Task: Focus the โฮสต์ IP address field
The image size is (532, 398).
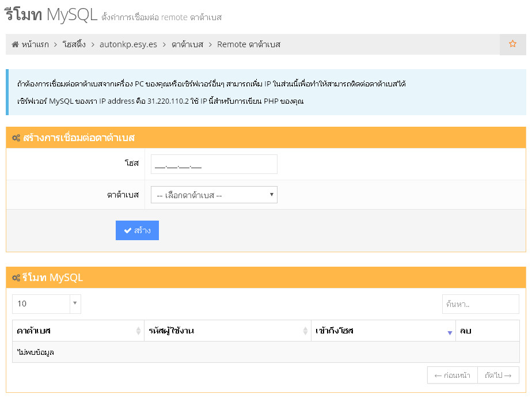Action: [x=214, y=164]
